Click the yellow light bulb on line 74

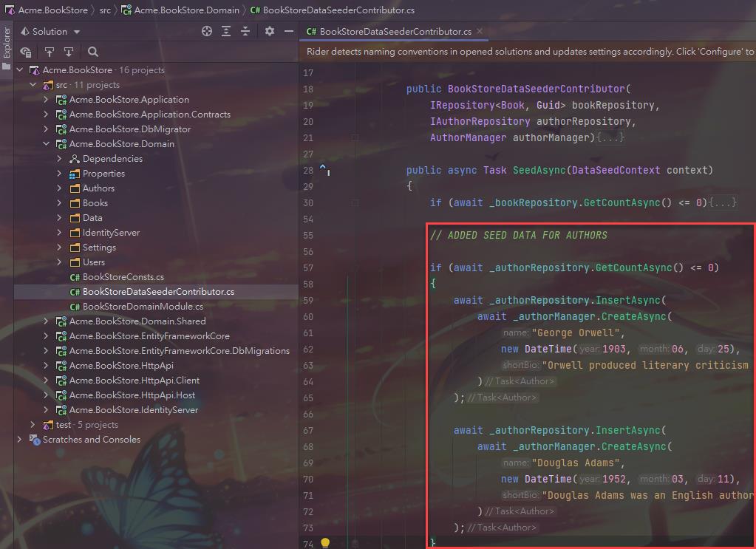(x=324, y=543)
